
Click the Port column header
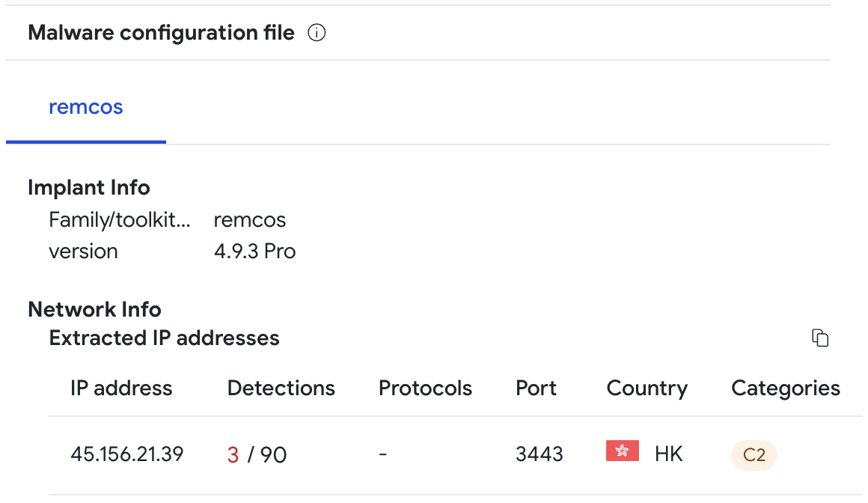[x=536, y=388]
